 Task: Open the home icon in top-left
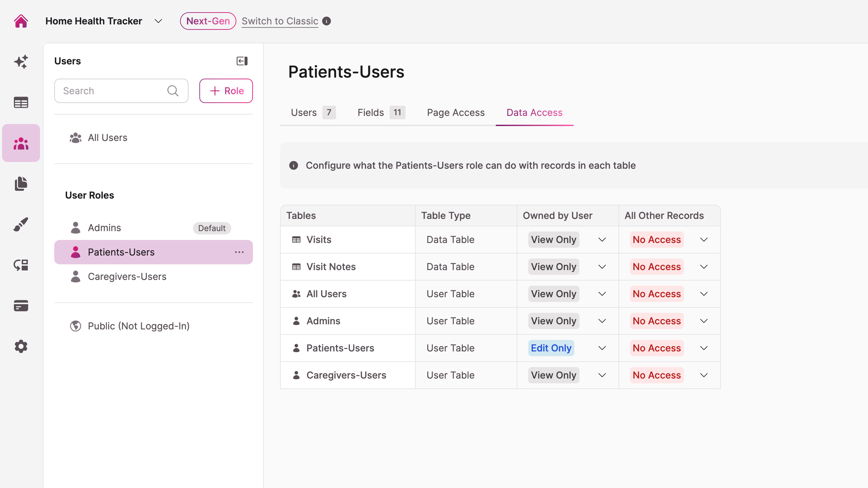(21, 21)
